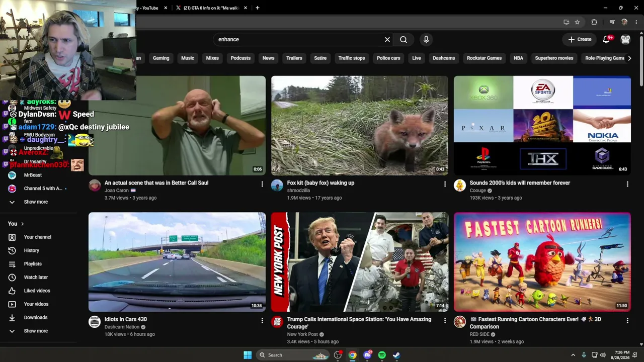Start voice search with the microphone icon
The image size is (644, 362).
426,39
